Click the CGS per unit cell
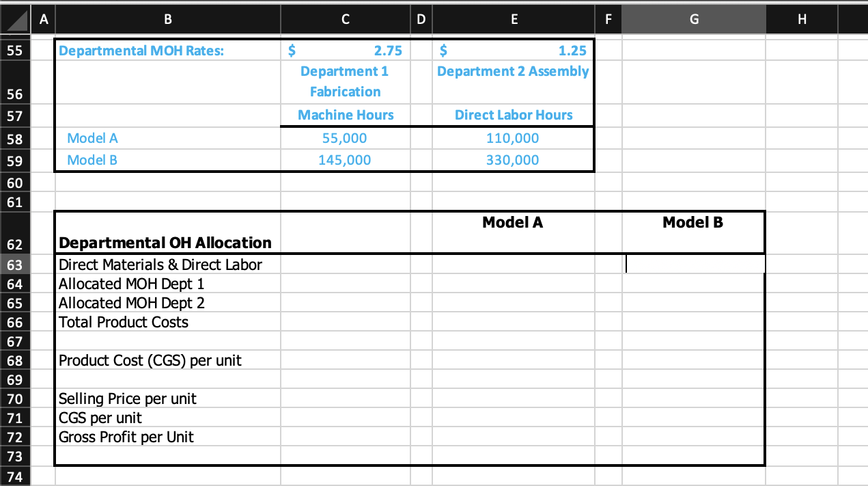Screen dimensions: 868x486 (x=167, y=418)
